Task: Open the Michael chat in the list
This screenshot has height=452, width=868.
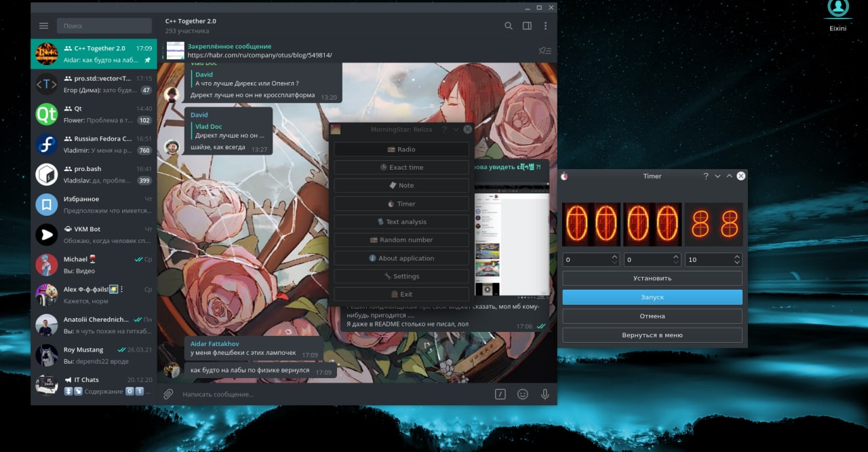Action: point(94,265)
